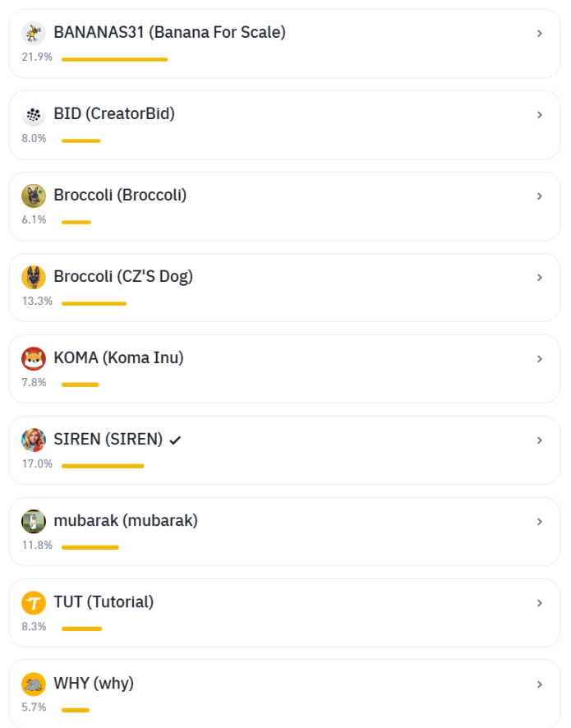Open the WHY (why) row chevron
This screenshot has width=571, height=728.
pos(540,684)
